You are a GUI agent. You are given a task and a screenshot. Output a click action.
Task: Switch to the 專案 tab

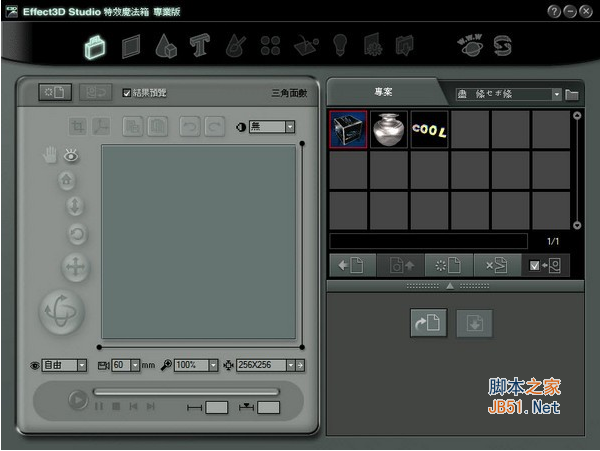click(x=383, y=92)
